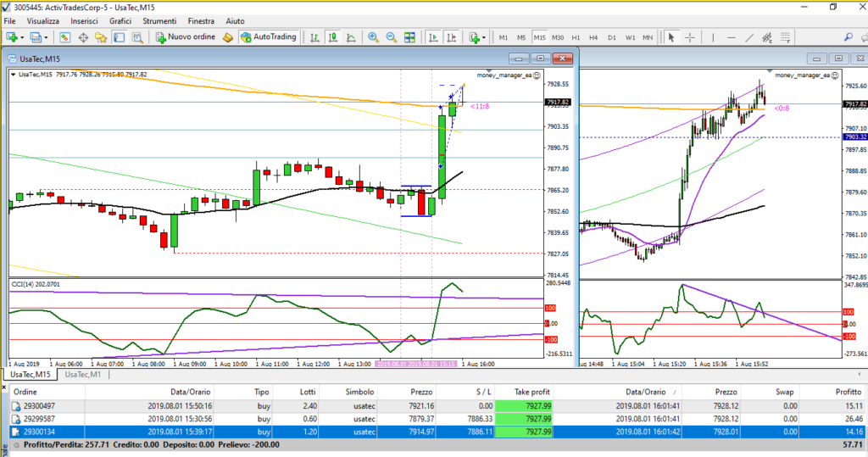868x457 pixels.
Task: Click the money_manager_ea smiley in right chart
Action: coord(835,75)
